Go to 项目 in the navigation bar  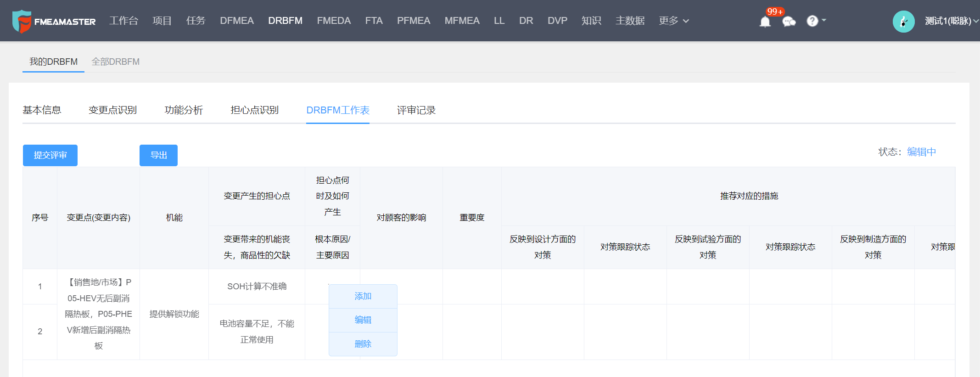[x=162, y=21]
